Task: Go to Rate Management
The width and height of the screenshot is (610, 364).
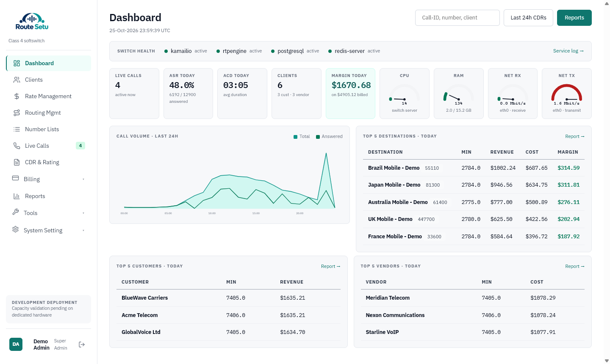Action: pos(49,96)
